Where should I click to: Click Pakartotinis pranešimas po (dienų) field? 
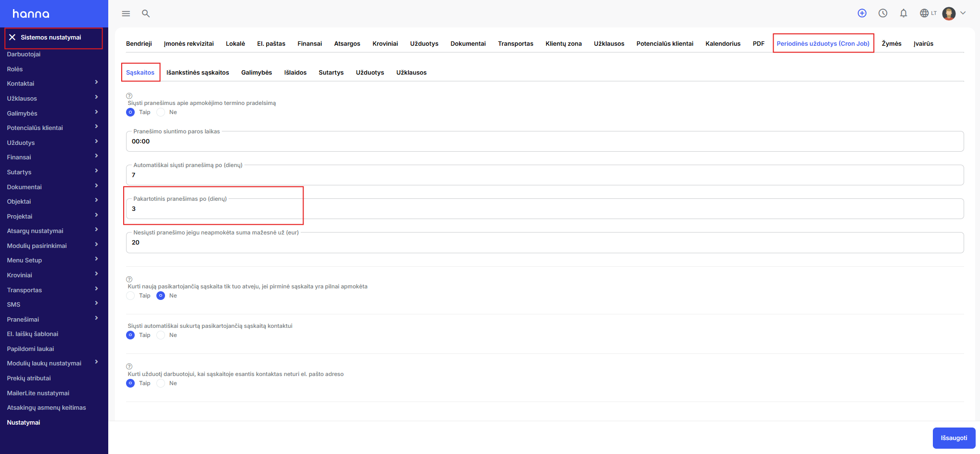click(545, 208)
